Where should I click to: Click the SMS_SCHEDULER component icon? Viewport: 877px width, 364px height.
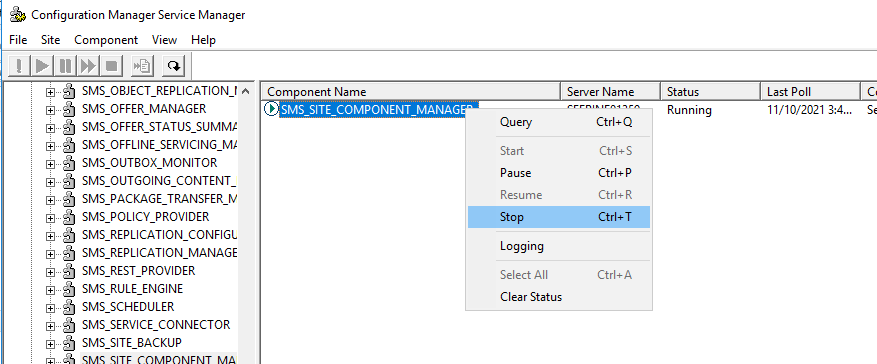[69, 307]
